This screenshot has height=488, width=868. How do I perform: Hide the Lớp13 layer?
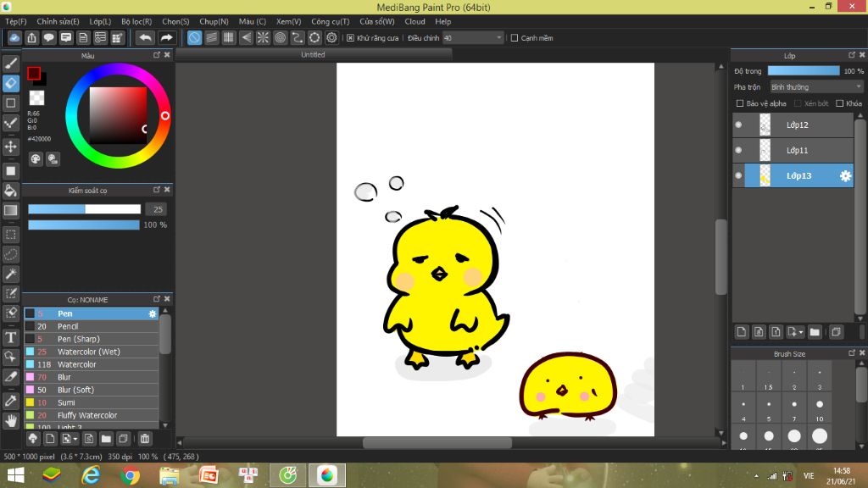pos(738,176)
